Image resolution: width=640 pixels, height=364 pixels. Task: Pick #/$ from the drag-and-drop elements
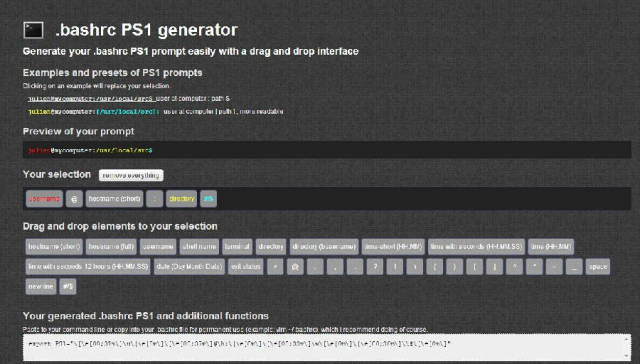pos(68,286)
